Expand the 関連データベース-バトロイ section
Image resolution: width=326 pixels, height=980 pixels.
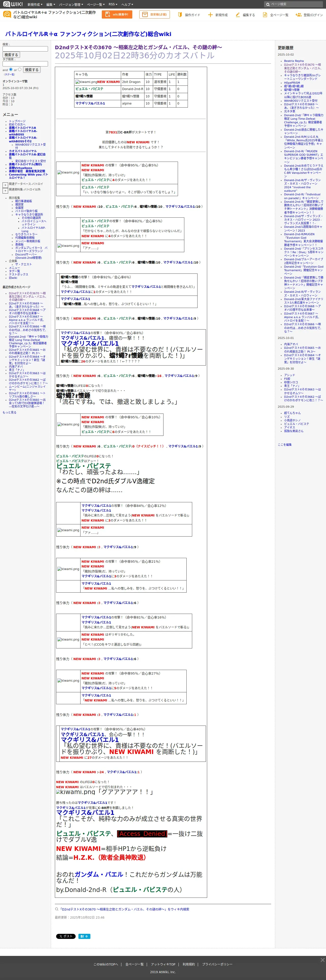(x=5, y=185)
